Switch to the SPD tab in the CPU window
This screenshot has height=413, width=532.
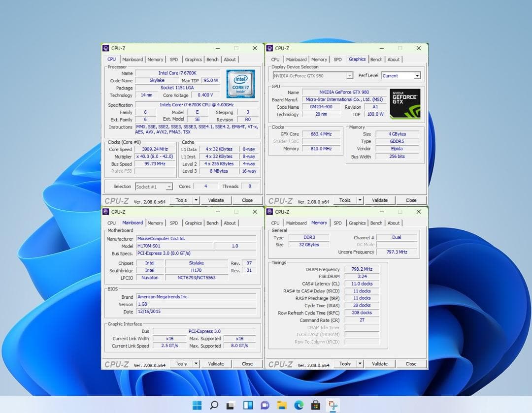tap(173, 59)
